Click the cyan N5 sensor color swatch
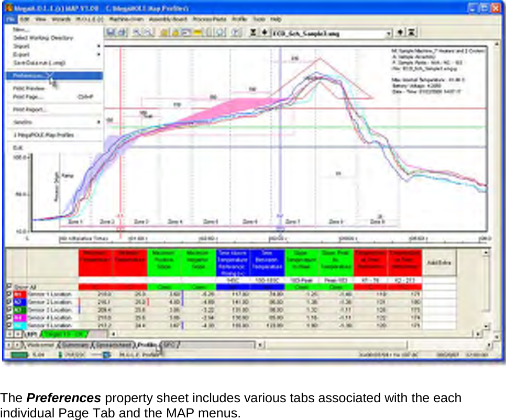 (x=20, y=325)
